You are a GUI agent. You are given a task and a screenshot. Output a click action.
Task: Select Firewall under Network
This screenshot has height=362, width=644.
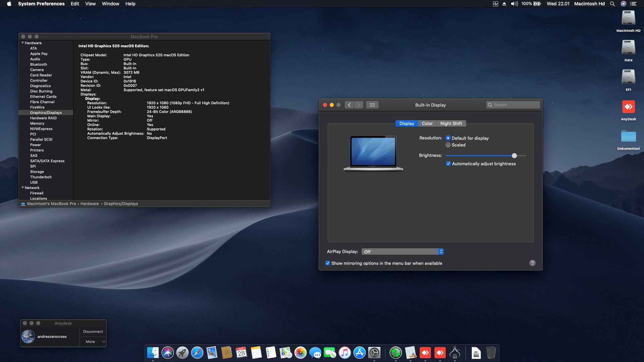37,193
